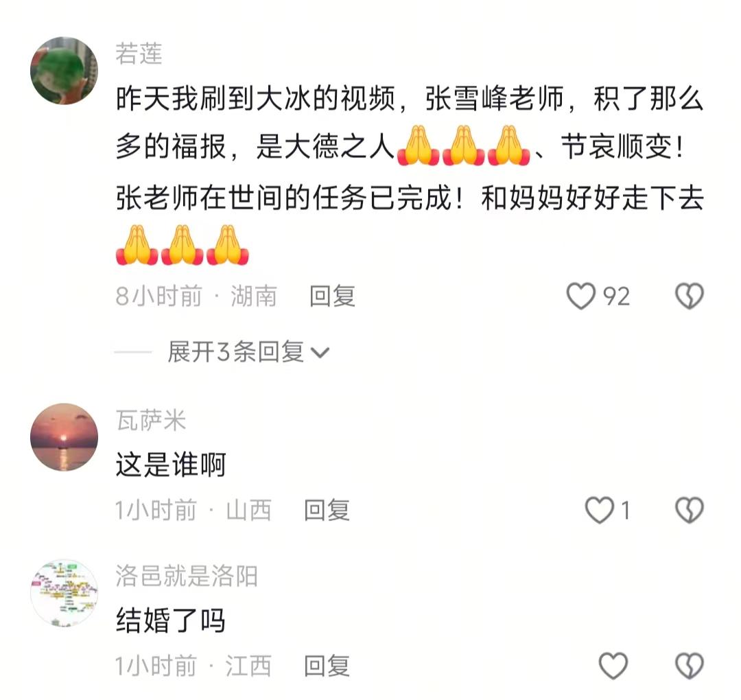Image resolution: width=741 pixels, height=700 pixels.
Task: Like 瓦萨米's comment '这是谁啊'
Action: coord(599,510)
